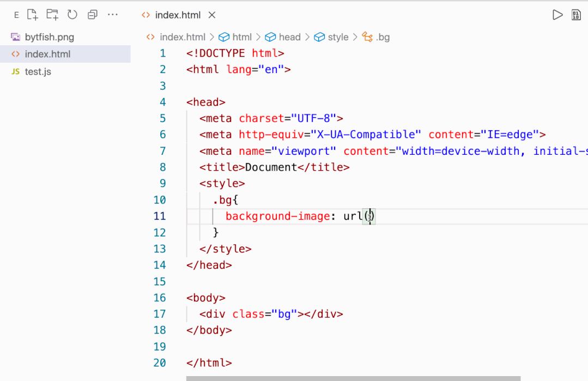Collapse all folders in explorer

pos(93,15)
